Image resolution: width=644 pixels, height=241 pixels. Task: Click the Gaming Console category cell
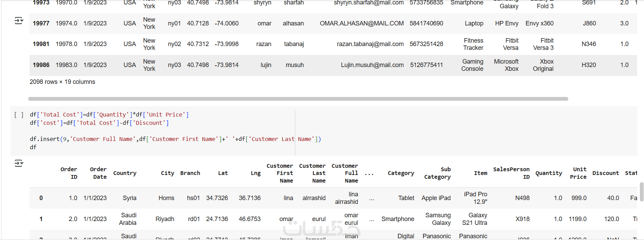tap(472, 65)
